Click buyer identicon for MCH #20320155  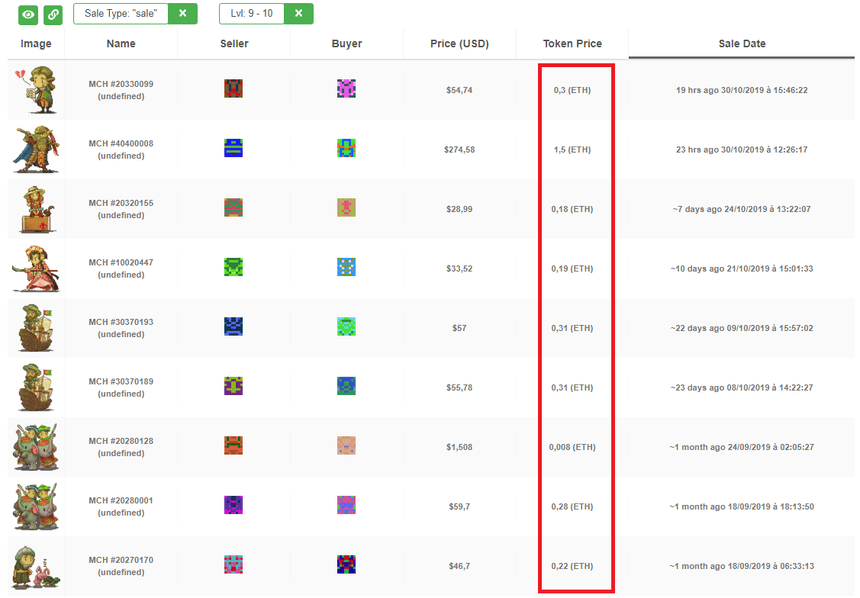(x=347, y=208)
